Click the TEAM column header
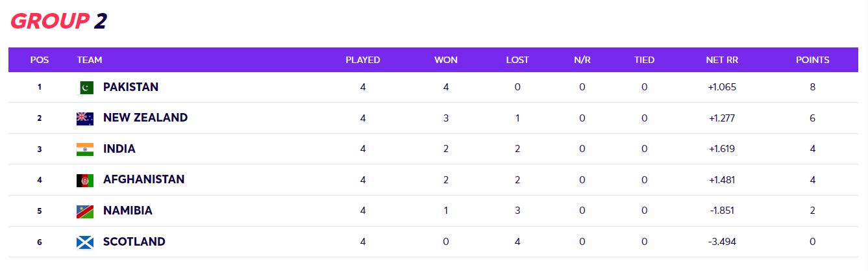 pyautogui.click(x=89, y=60)
